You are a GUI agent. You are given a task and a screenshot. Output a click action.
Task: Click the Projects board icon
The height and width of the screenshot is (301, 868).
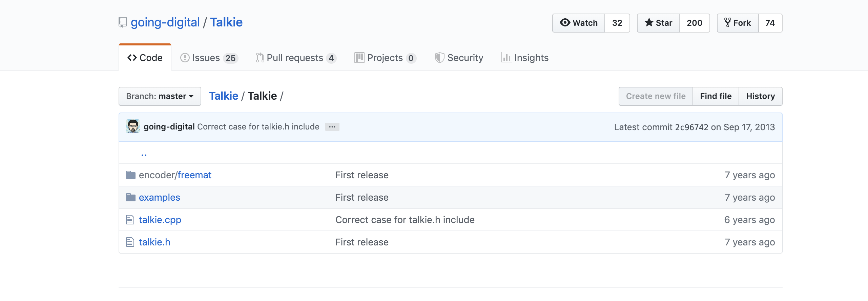pyautogui.click(x=359, y=58)
